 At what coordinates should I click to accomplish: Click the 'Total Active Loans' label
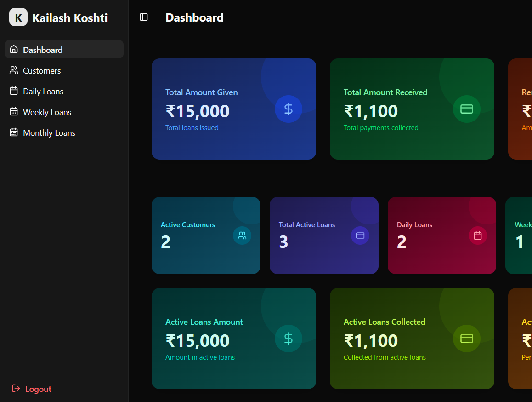[x=307, y=225]
